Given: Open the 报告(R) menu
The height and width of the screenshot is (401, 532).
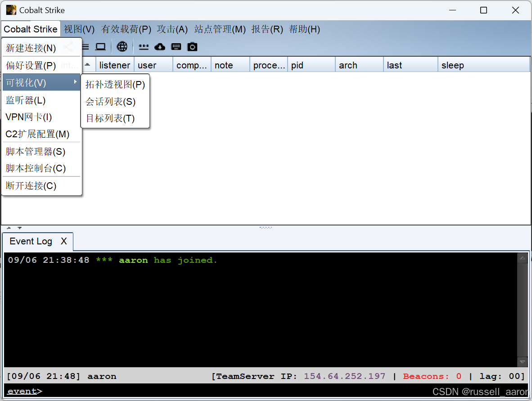Looking at the screenshot, I should click(x=267, y=29).
